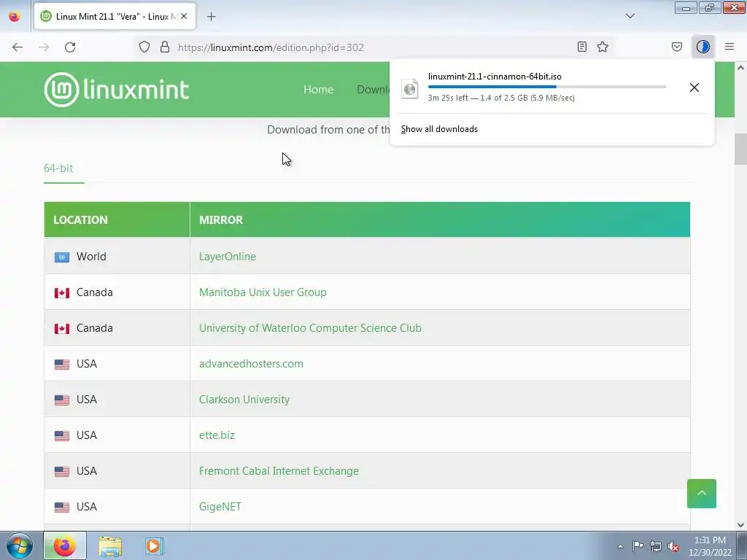747x560 pixels.
Task: Click linuxmint-21.1-cinnamon-64bit.iso download entry name
Action: coord(495,76)
